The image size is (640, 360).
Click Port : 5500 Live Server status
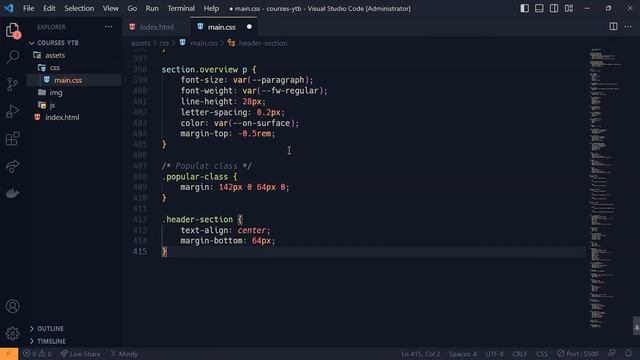578,354
